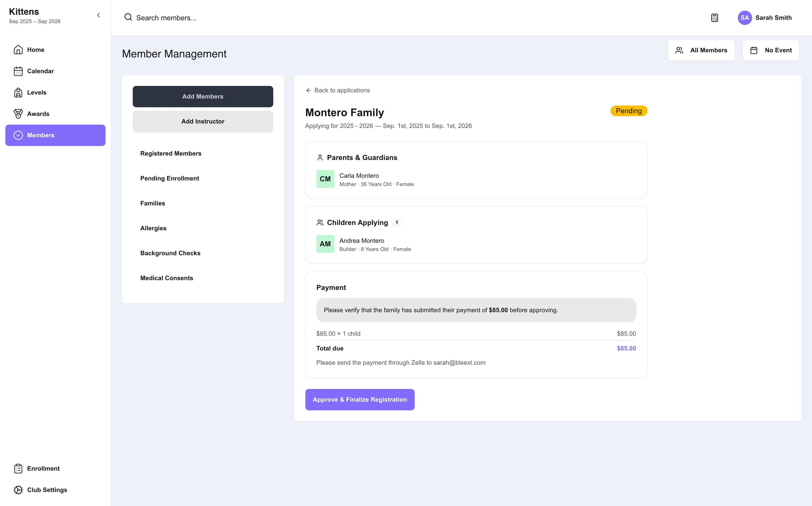Open Pending Enrollment list
Viewport: 812px width, 506px height.
tap(169, 178)
